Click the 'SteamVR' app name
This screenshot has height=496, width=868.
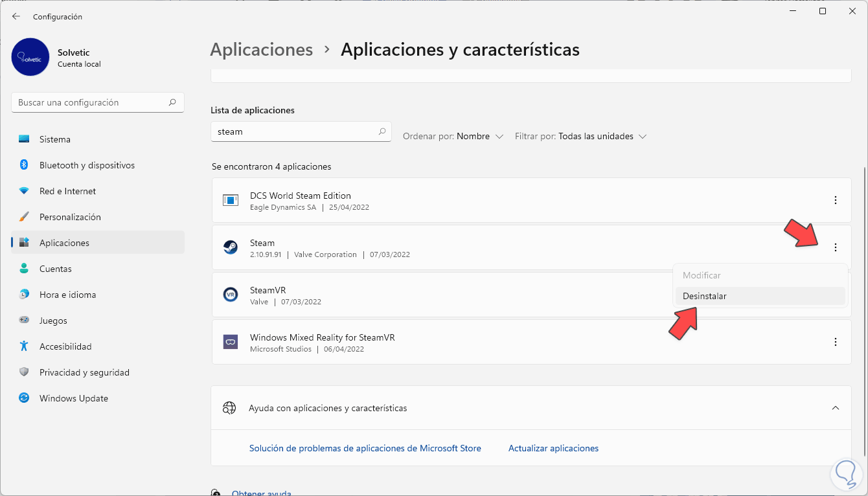(x=268, y=290)
